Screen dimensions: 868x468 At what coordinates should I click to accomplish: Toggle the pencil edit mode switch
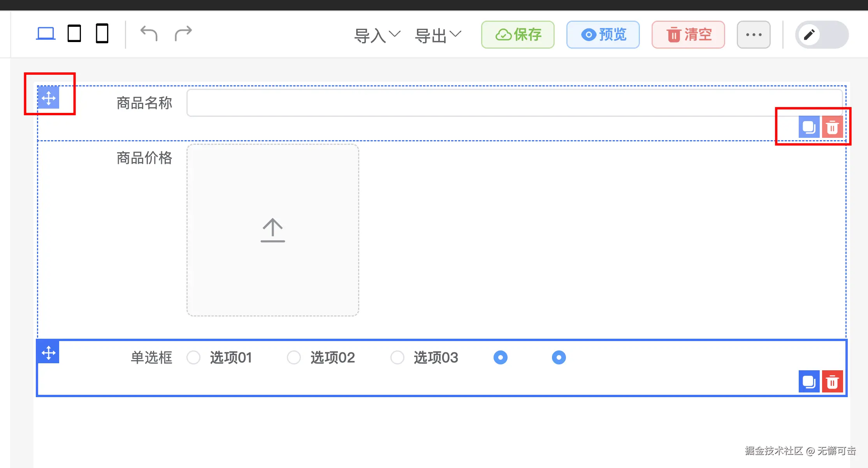pyautogui.click(x=821, y=35)
